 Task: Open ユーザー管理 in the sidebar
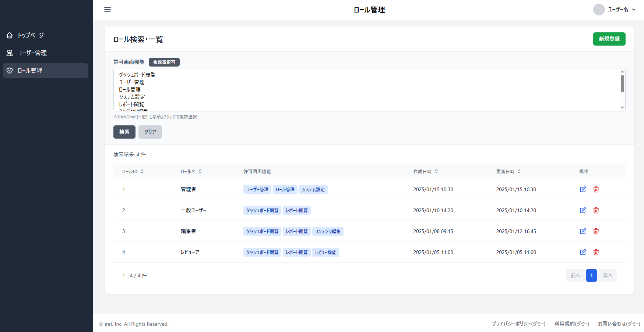coord(32,53)
